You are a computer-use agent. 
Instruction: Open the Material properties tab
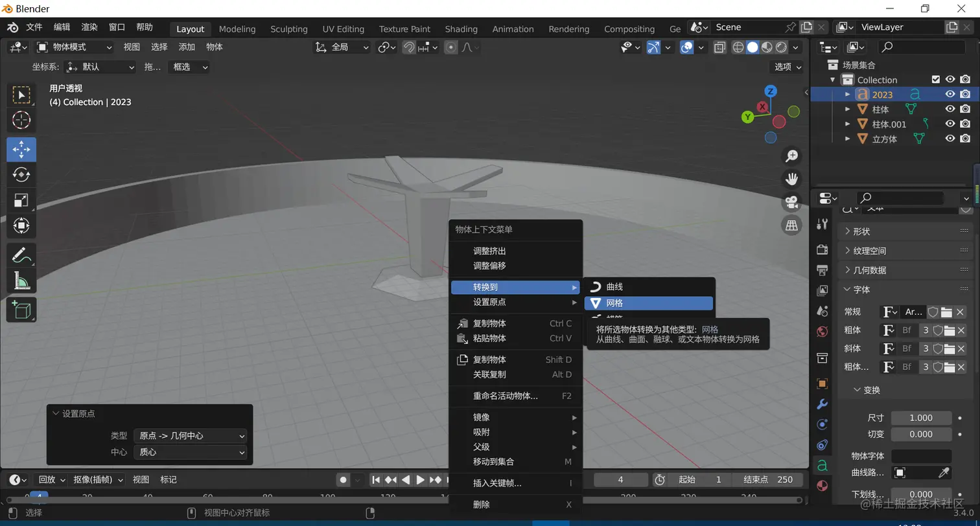[x=822, y=486]
